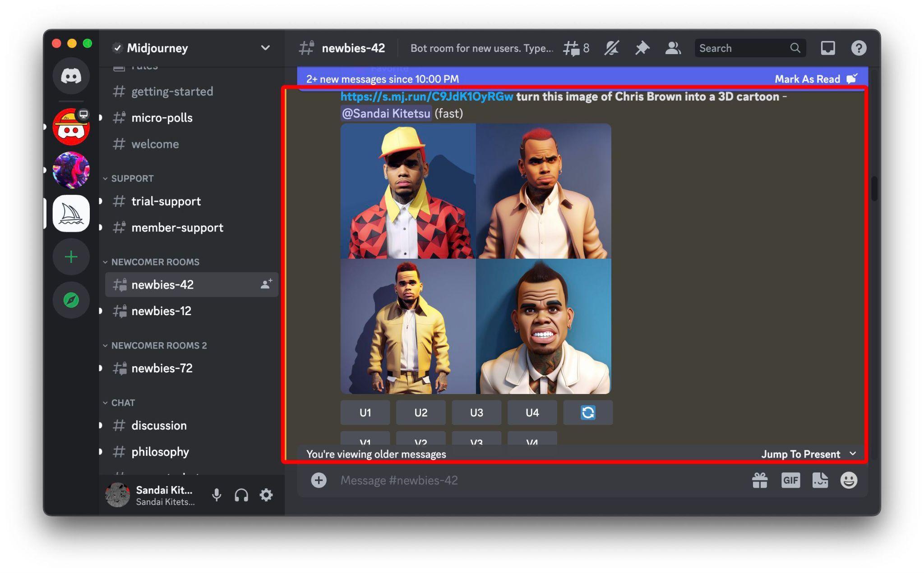
Task: Add a server with plus icon
Action: [x=71, y=257]
